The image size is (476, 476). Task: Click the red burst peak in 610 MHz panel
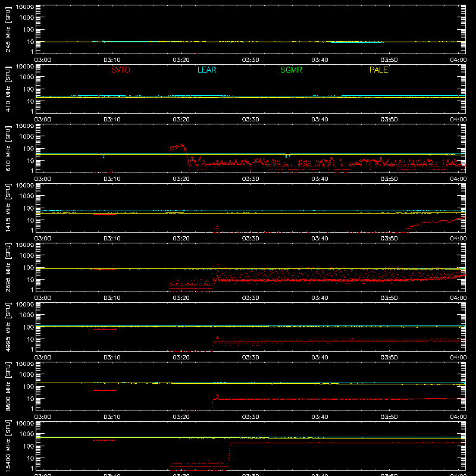point(178,147)
